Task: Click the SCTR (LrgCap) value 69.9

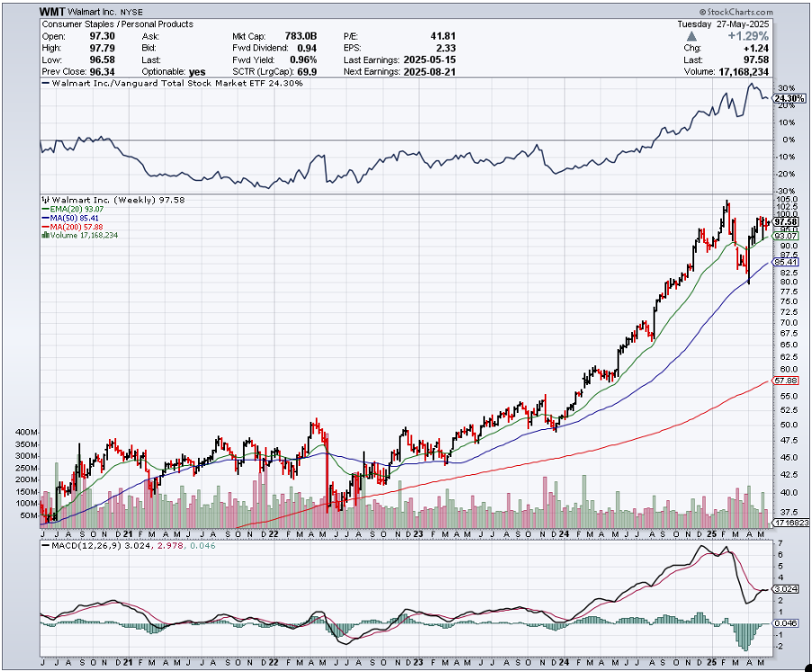Action: 307,72
